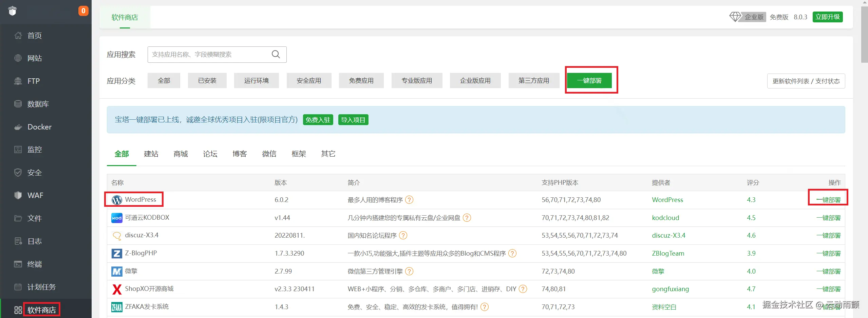Screen dimensions: 868x318
Task: Open help tooltip for discuz description
Action: coord(403,235)
